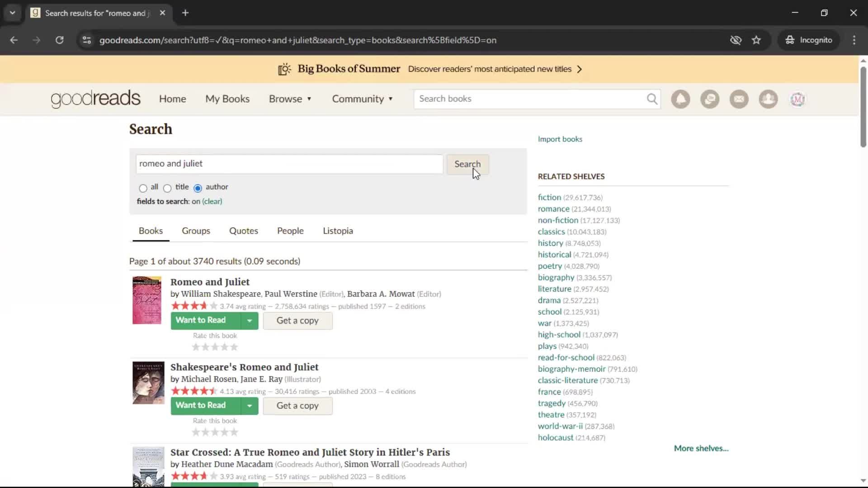Click the page vertical scrollbar thumb
Image resolution: width=868 pixels, height=488 pixels.
click(x=863, y=107)
